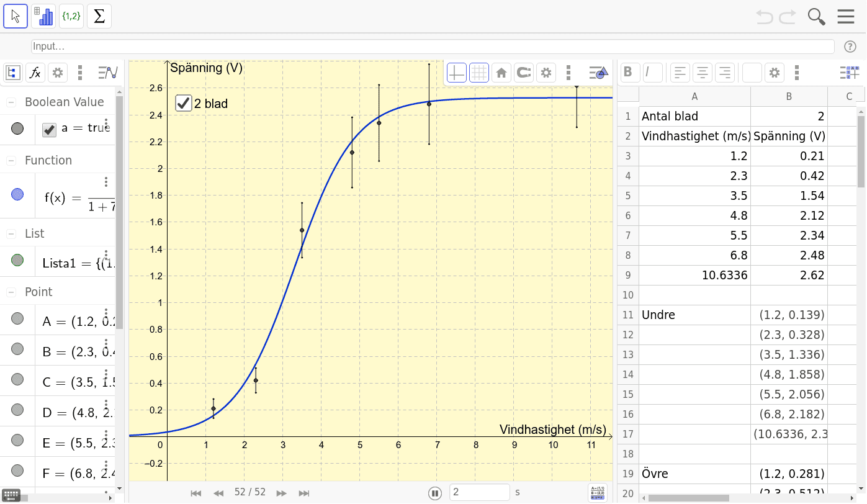Open the spreadsheet three-dot menu

[x=797, y=73]
